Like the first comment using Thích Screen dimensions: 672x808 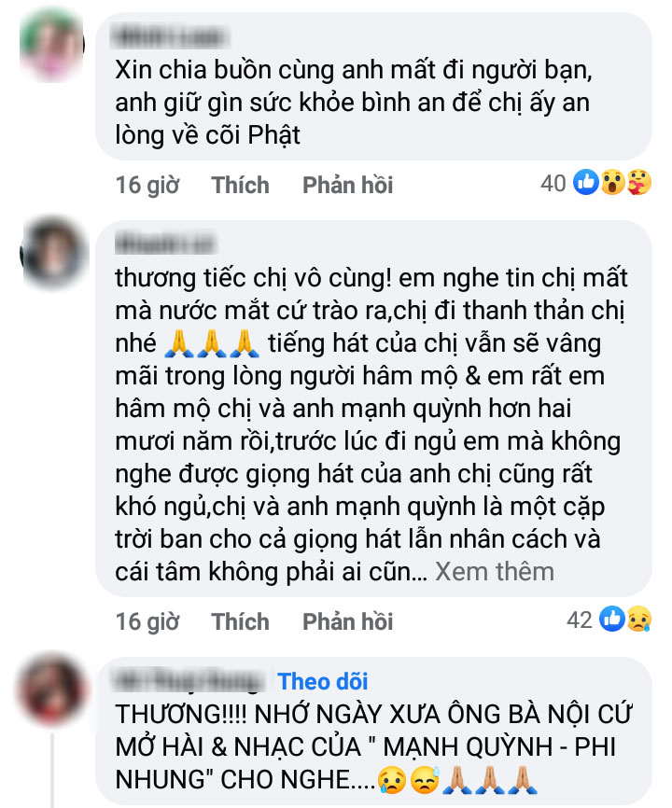pyautogui.click(x=240, y=185)
